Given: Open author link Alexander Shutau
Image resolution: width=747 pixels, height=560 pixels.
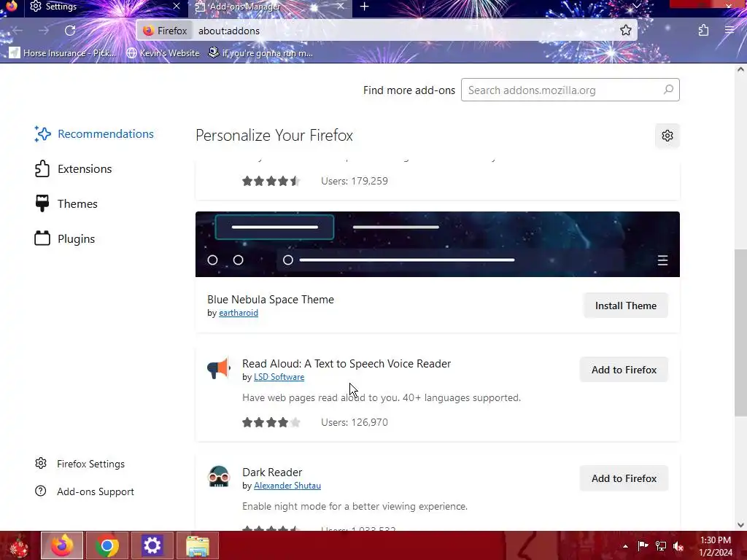Looking at the screenshot, I should [287, 486].
